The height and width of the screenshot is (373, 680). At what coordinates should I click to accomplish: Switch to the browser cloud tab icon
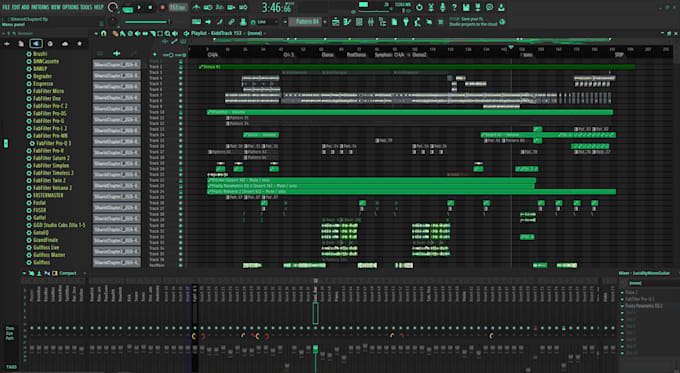65,44
